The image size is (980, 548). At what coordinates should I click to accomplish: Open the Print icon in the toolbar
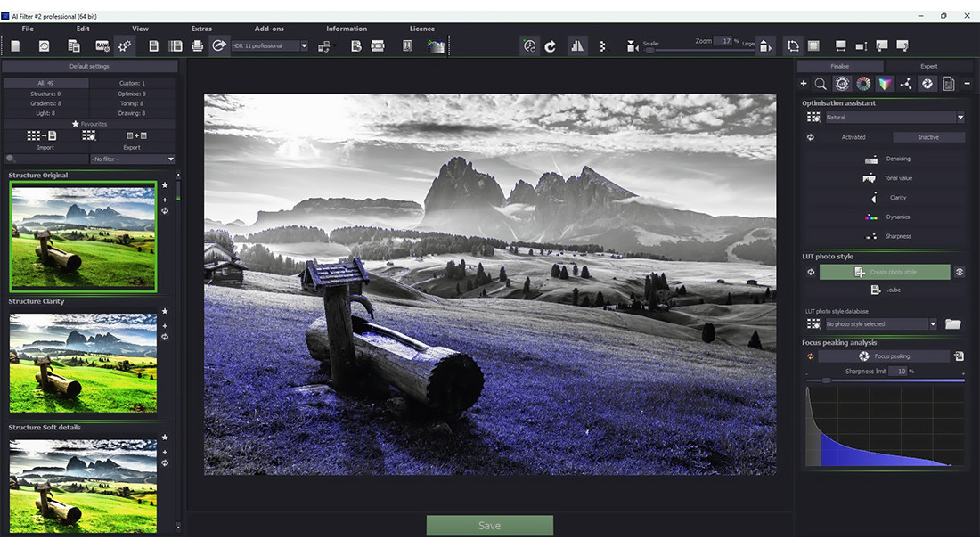pyautogui.click(x=198, y=46)
